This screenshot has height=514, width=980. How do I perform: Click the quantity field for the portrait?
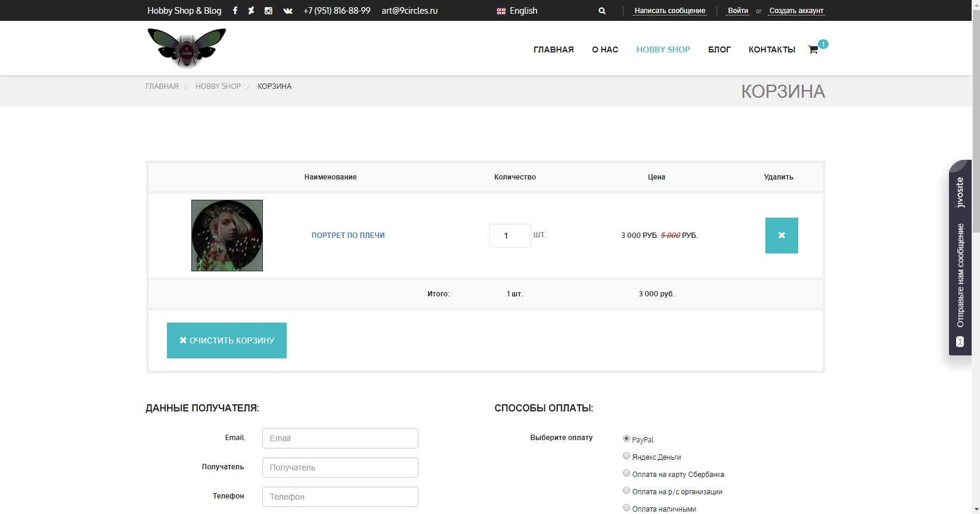point(510,236)
